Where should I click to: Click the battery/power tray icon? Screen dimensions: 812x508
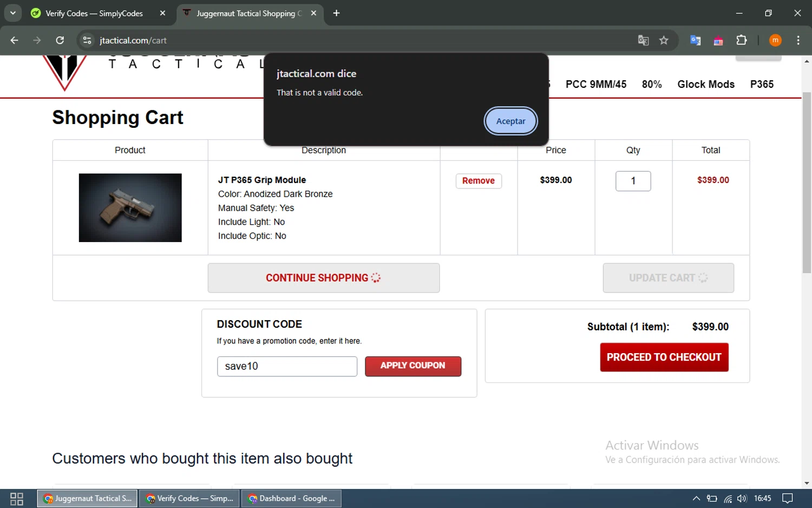[712, 499]
